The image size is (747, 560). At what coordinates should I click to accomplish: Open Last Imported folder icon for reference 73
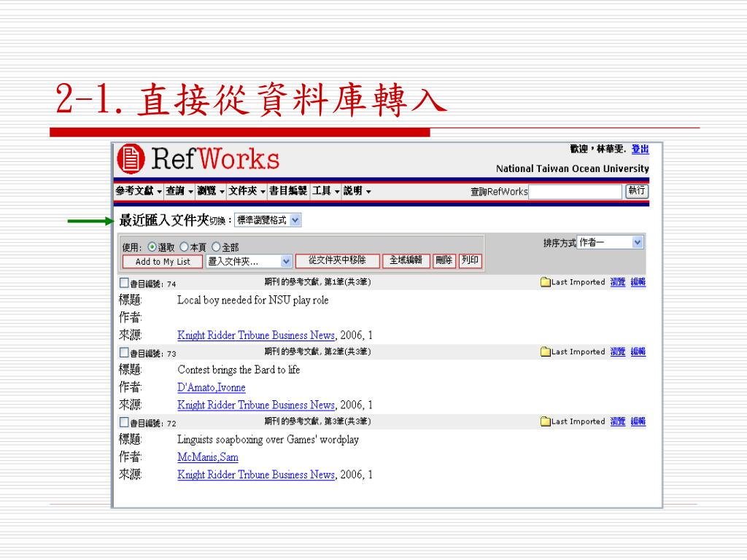pyautogui.click(x=546, y=351)
